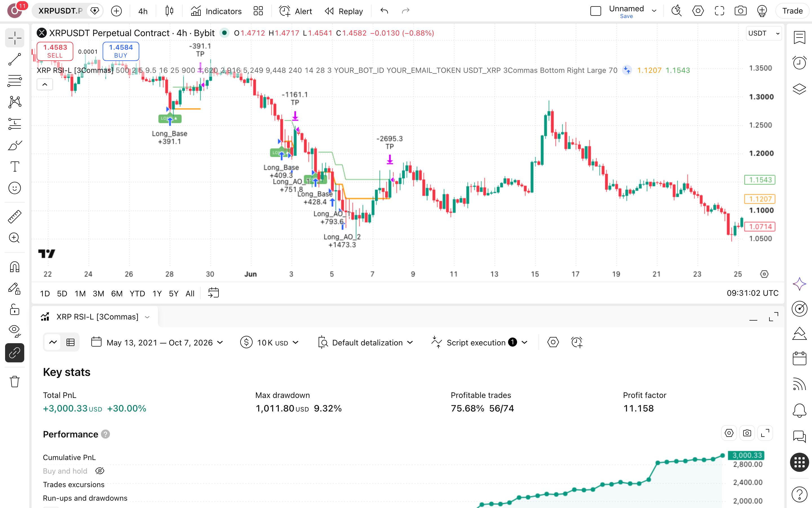The image size is (812, 508).
Task: Click the 1.4583 SELL button
Action: (x=55, y=51)
